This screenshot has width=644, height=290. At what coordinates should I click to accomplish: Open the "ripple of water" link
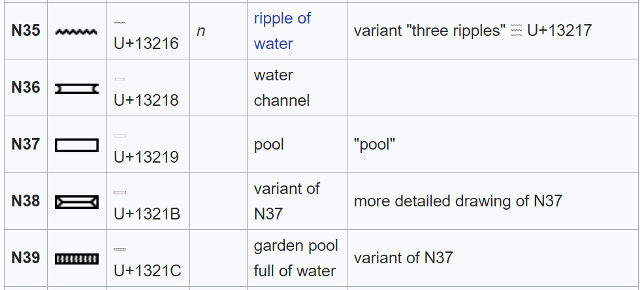pos(282,31)
